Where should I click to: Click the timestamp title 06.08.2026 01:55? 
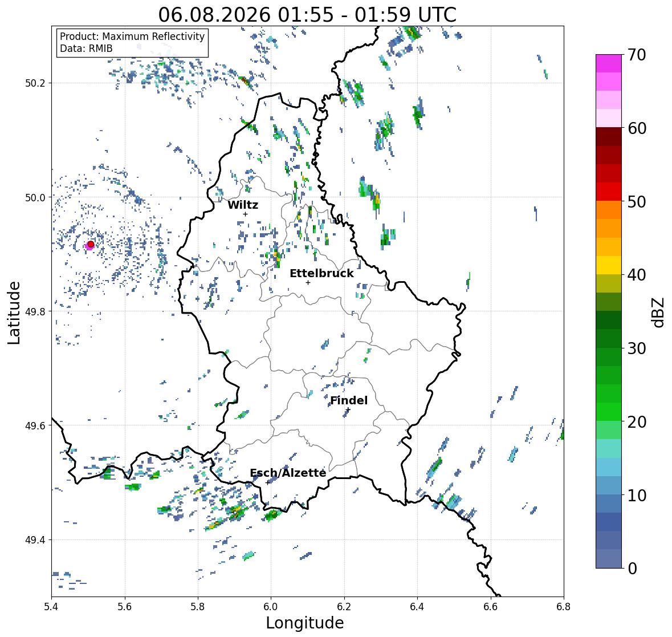246,15
